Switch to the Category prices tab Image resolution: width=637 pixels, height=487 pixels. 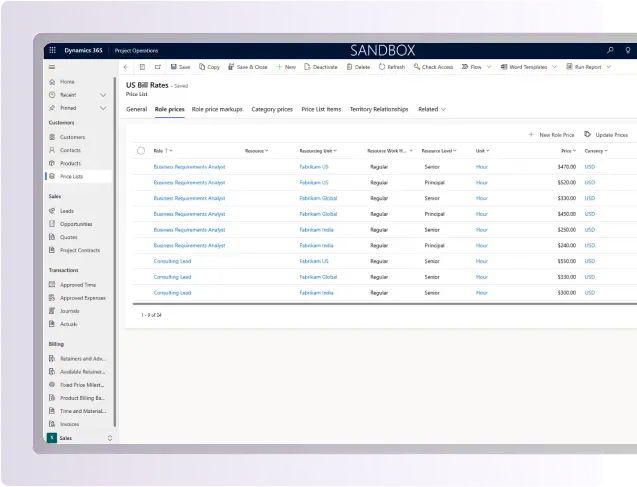272,109
